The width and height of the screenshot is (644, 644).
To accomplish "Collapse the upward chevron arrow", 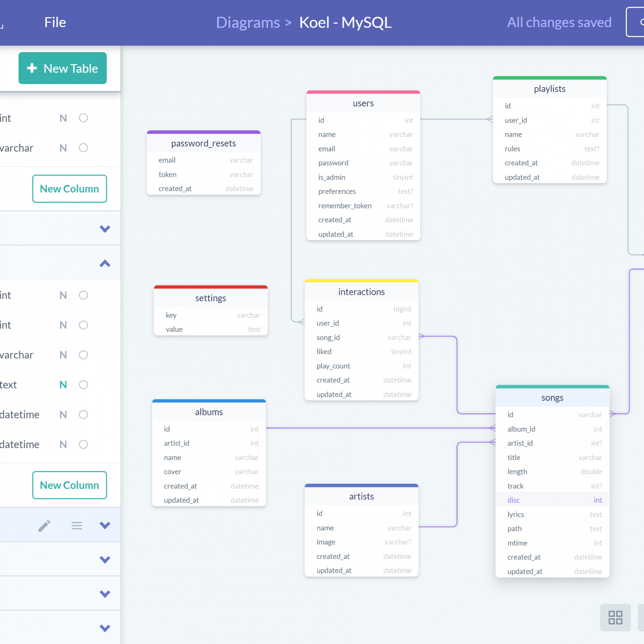I will [104, 264].
